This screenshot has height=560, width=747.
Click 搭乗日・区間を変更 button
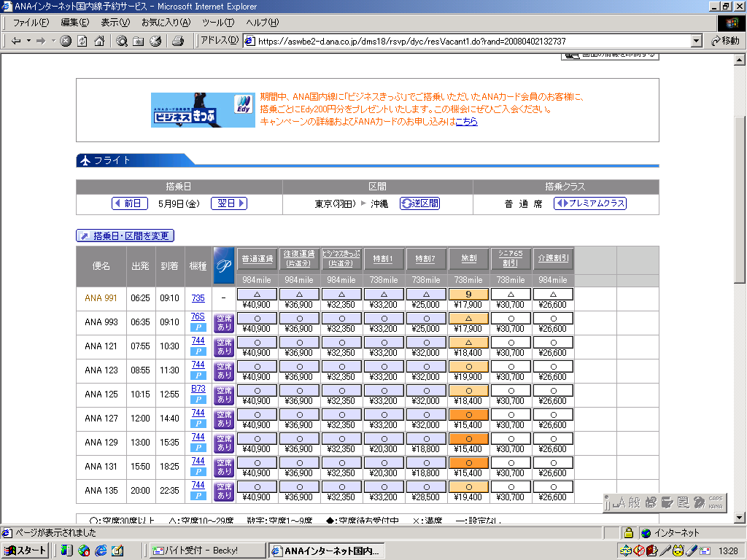125,236
